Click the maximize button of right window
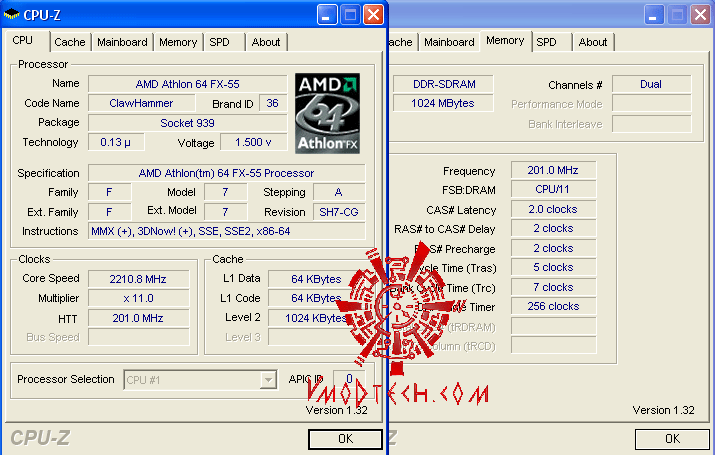 tap(677, 15)
